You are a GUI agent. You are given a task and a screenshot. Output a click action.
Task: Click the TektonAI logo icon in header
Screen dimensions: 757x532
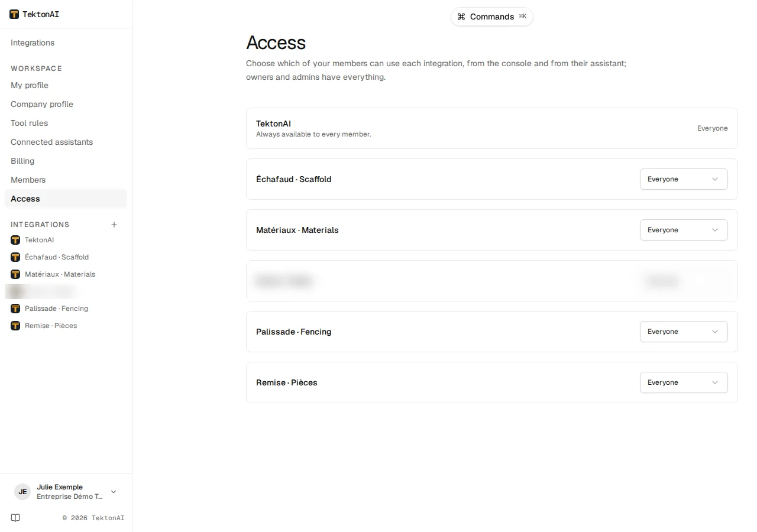click(x=14, y=14)
